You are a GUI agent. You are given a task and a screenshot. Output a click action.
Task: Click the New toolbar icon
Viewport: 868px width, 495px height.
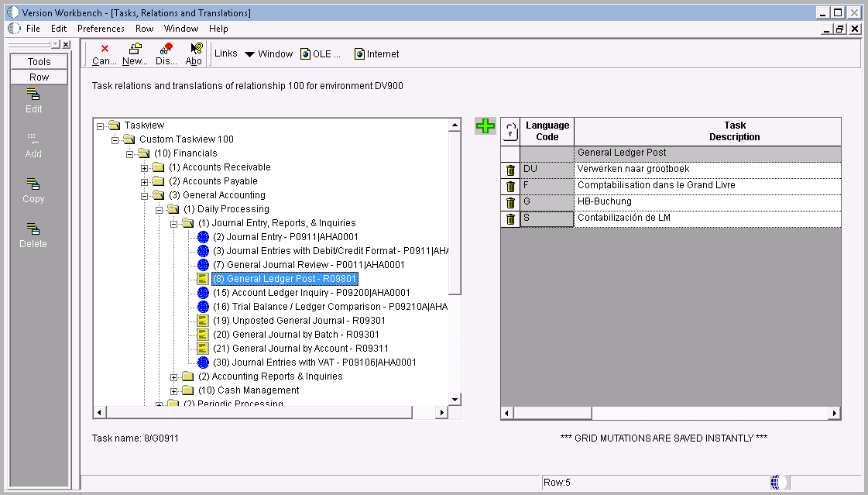[x=135, y=53]
